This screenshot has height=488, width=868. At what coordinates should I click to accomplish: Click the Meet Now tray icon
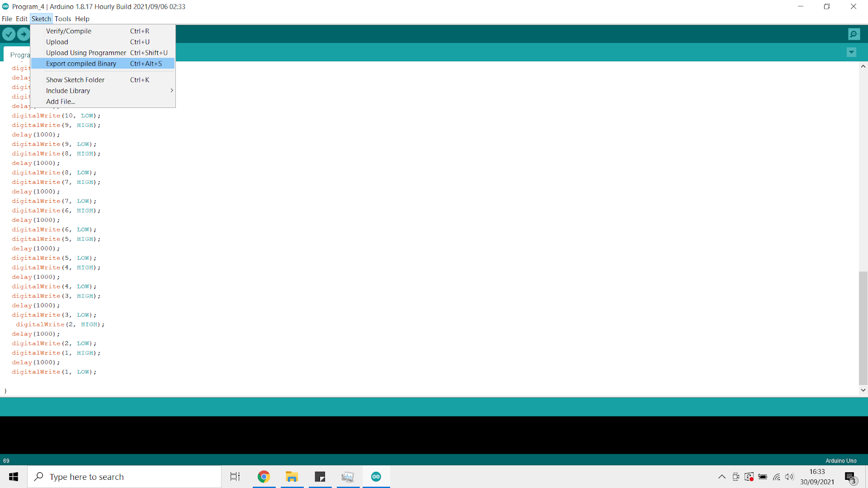(736, 477)
